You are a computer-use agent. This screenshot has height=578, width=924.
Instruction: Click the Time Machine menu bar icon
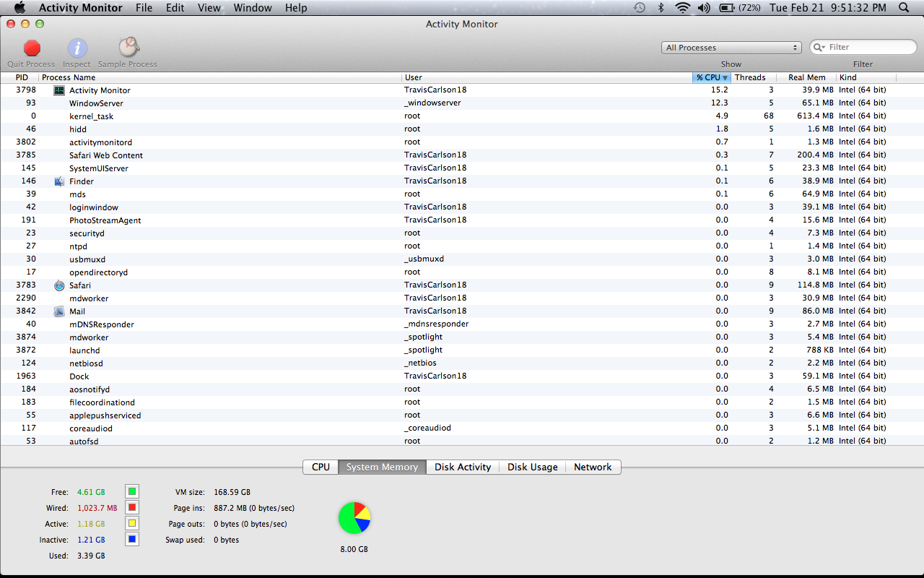coord(640,8)
